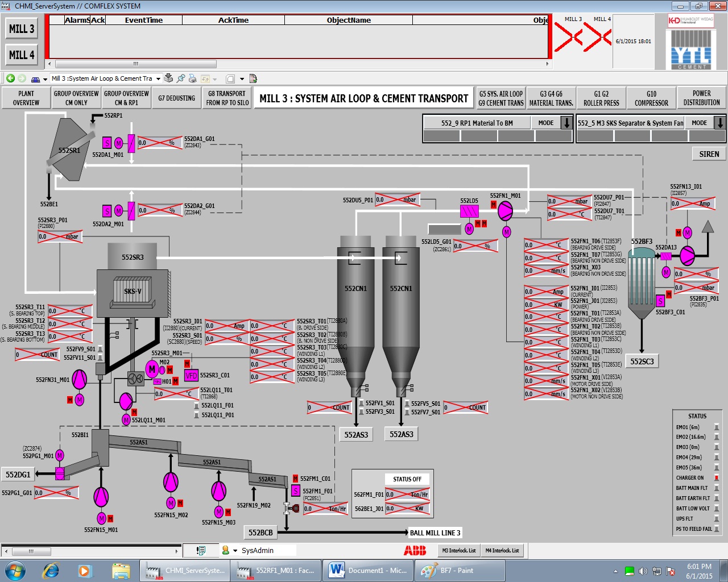Click the alarm list icon in bottom bar
This screenshot has width=728, height=582.
[x=201, y=550]
